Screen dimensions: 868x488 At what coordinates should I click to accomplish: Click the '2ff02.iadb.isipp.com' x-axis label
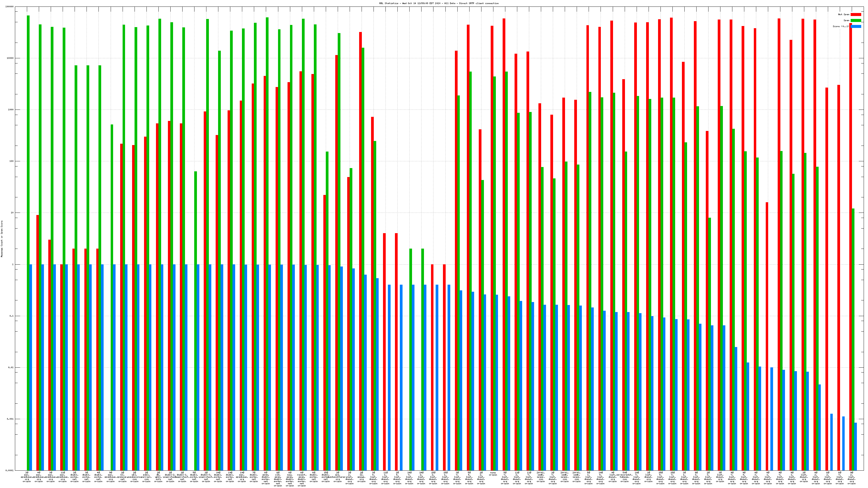tap(541, 477)
